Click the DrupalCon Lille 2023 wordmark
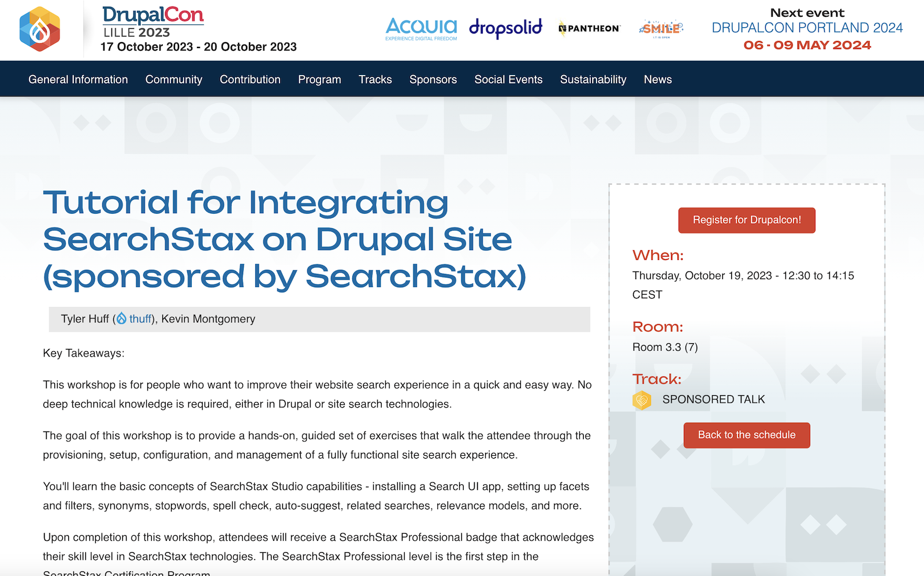This screenshot has height=576, width=924. tap(153, 22)
